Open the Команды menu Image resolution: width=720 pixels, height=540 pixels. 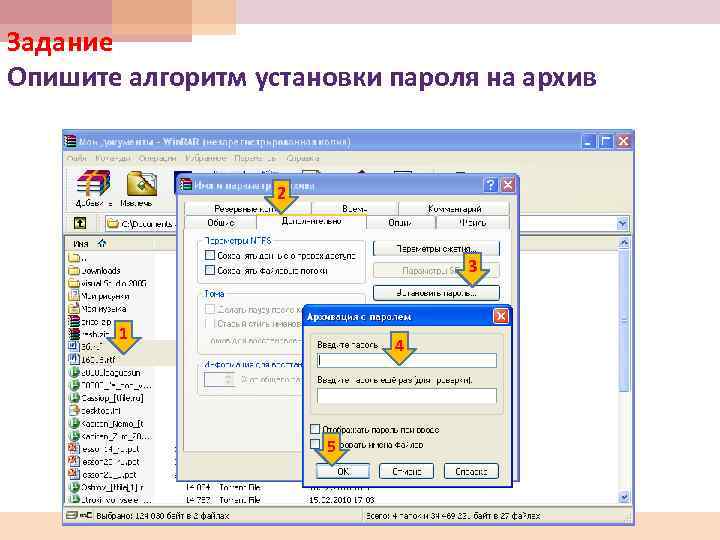click(x=113, y=158)
